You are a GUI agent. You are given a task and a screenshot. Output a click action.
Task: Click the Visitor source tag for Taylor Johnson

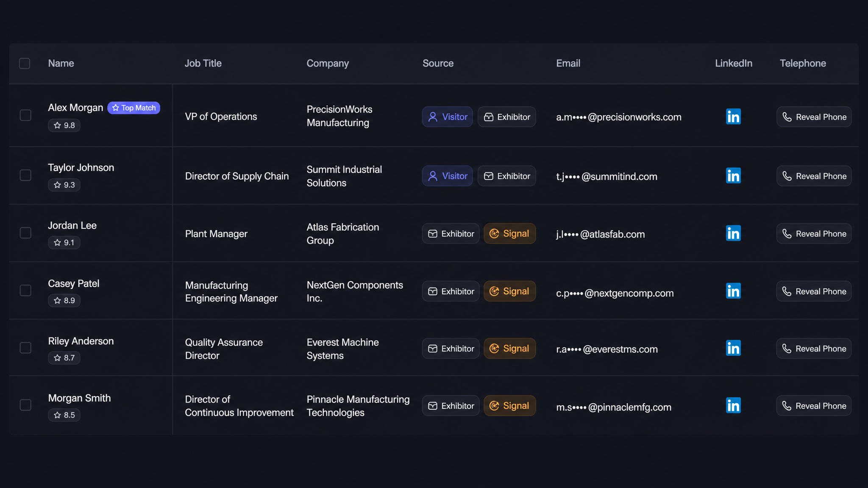tap(447, 176)
